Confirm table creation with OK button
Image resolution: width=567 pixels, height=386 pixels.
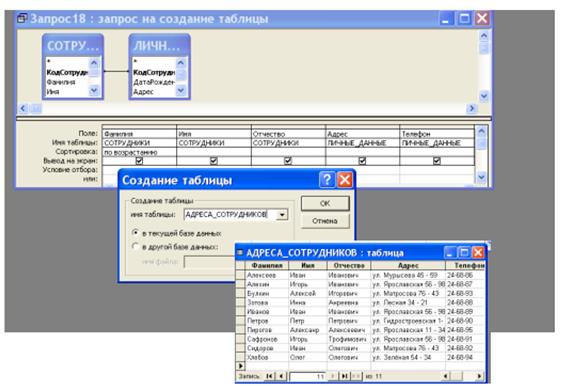click(x=325, y=203)
